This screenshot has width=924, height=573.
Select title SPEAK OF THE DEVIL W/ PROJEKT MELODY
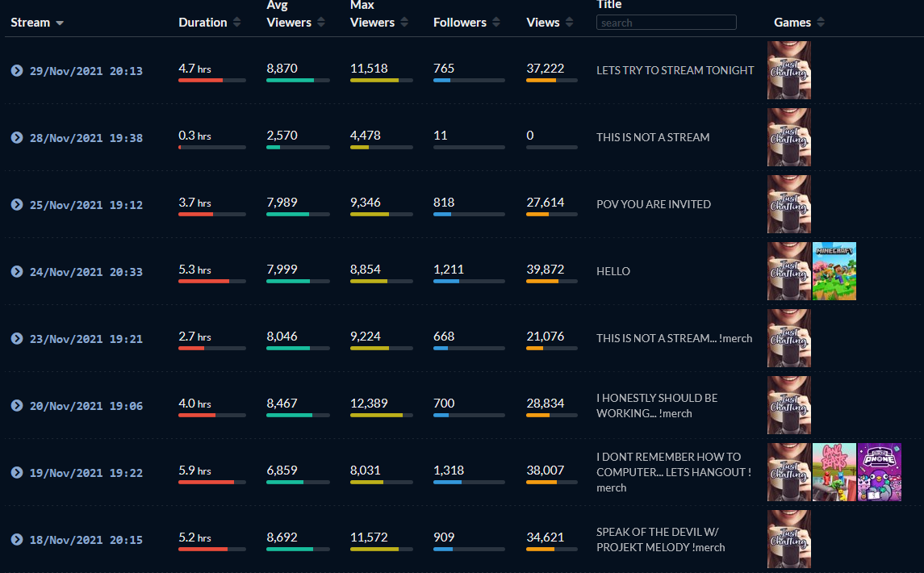point(661,539)
